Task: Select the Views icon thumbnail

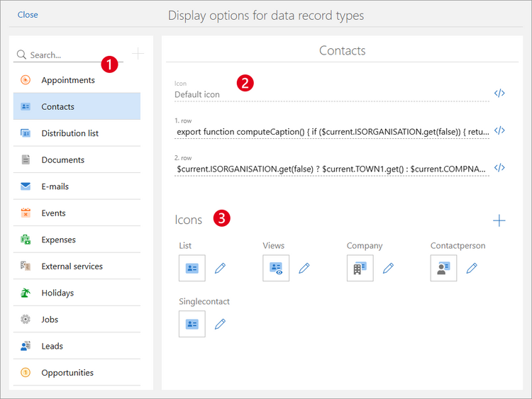Action: (x=276, y=268)
